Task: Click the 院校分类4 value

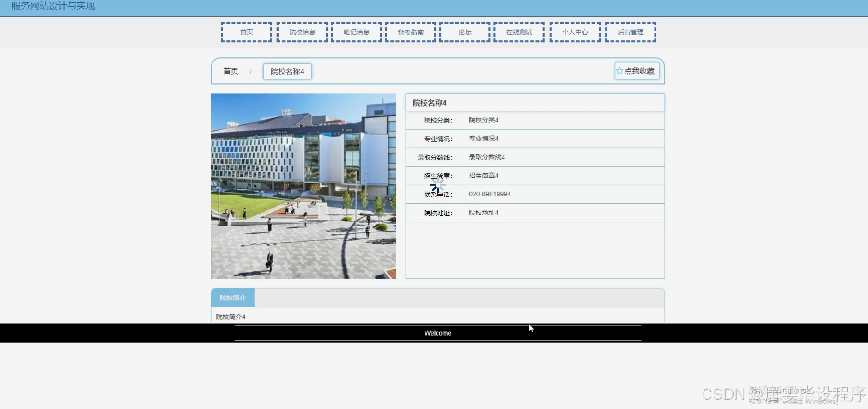Action: 484,120
